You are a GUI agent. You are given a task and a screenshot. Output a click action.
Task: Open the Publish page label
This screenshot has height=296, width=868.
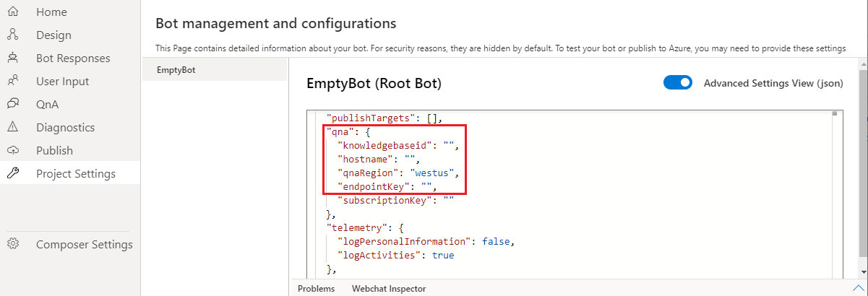(x=54, y=150)
